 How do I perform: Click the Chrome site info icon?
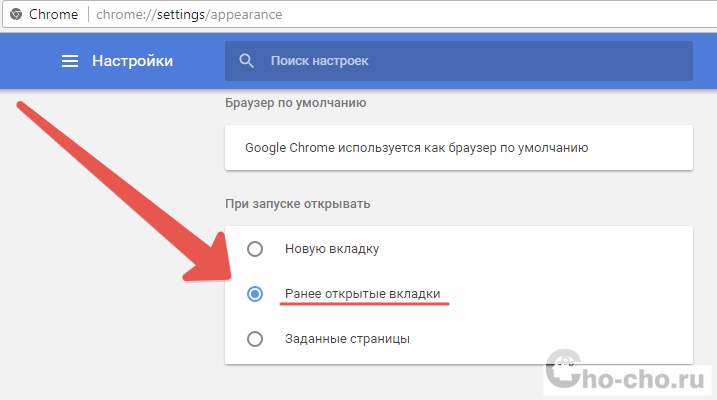[x=16, y=15]
